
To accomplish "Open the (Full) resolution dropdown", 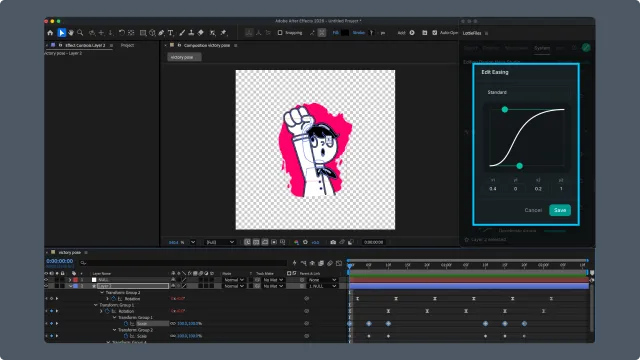I will [x=220, y=242].
